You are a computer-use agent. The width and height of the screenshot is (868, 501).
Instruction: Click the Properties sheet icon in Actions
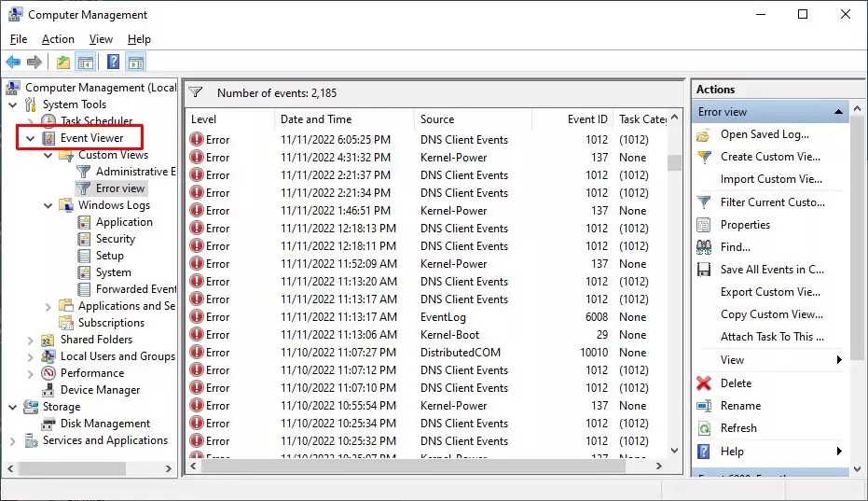(704, 225)
